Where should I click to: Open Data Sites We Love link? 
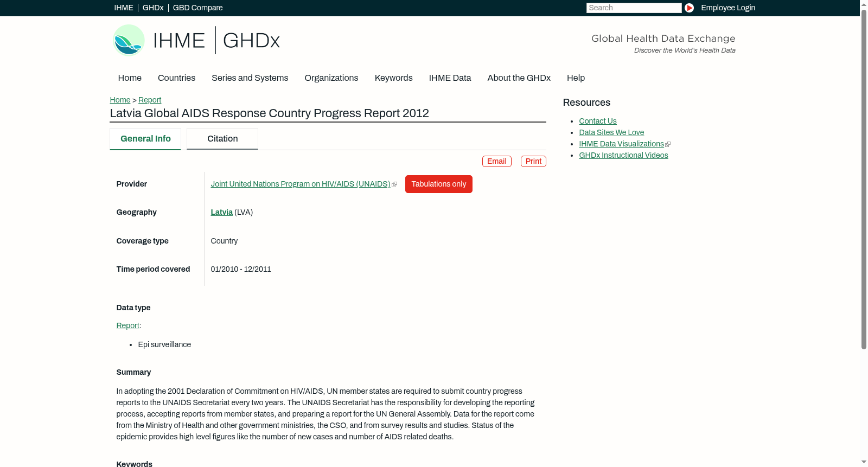coord(611,132)
